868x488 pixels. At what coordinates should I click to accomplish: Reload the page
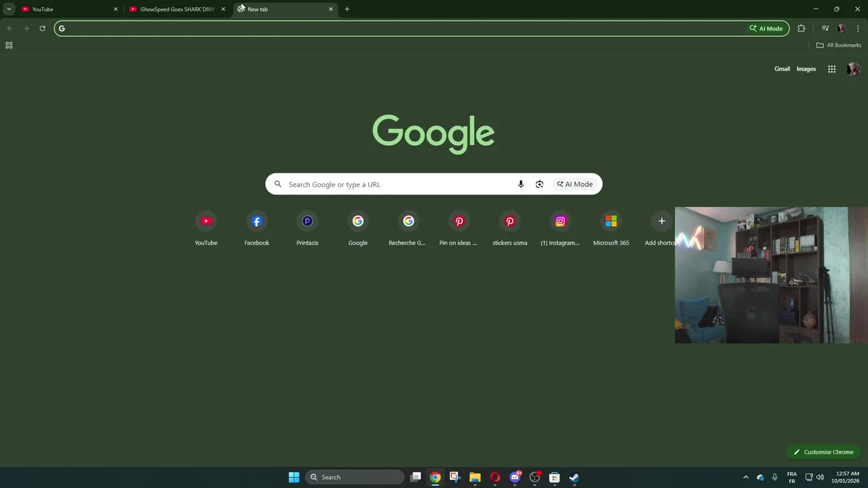(42, 28)
